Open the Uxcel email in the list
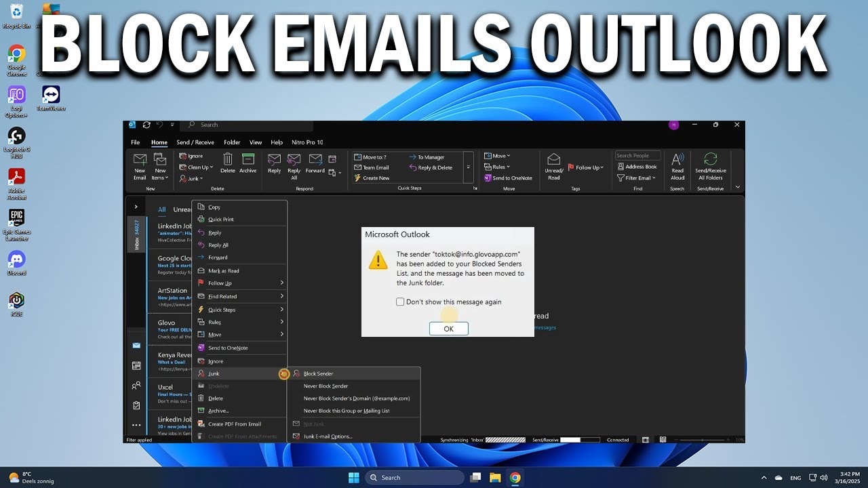 click(x=170, y=394)
